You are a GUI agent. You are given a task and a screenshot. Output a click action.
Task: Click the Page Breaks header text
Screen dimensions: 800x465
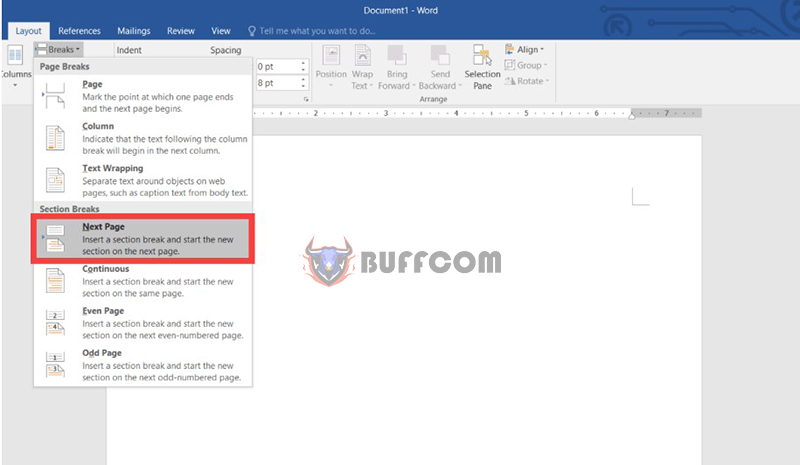[64, 66]
